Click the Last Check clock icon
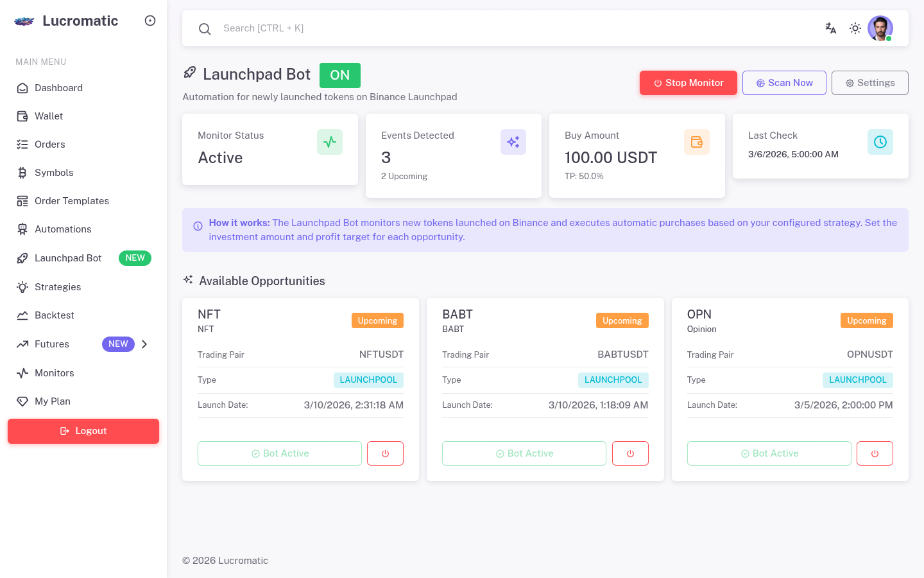Screen dimensions: 924x578 (x=880, y=142)
